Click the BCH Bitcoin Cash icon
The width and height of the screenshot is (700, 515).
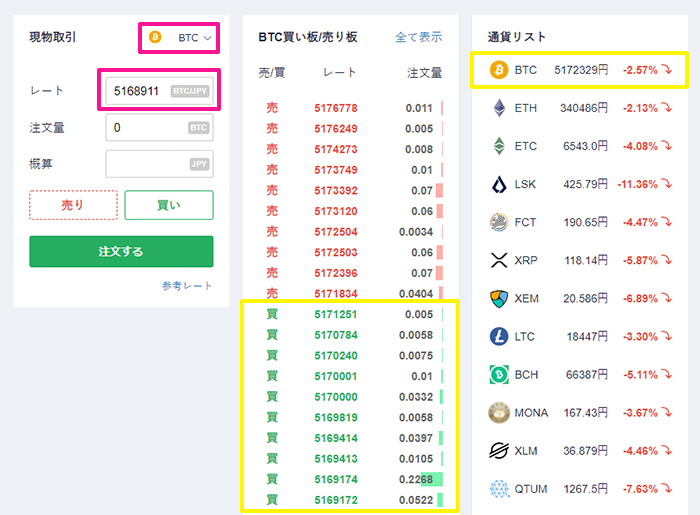pos(499,374)
